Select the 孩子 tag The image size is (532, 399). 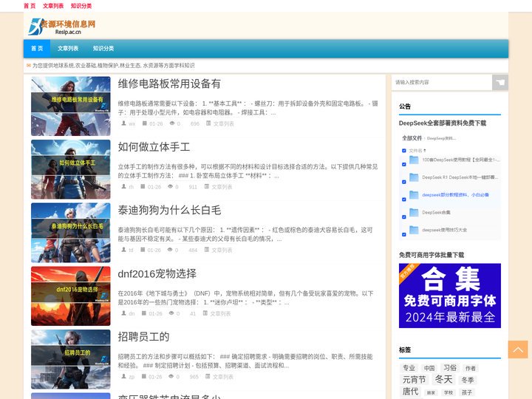pos(467,392)
